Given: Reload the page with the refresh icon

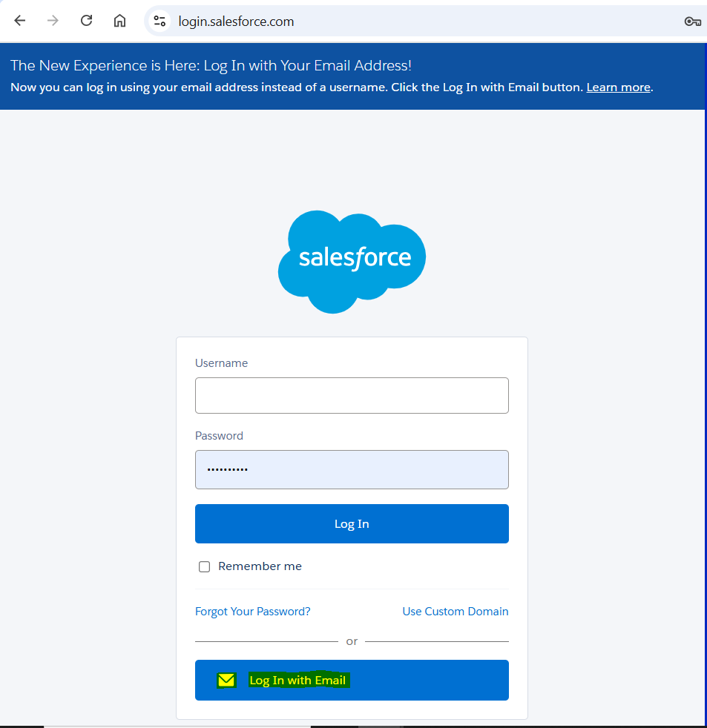Looking at the screenshot, I should [x=86, y=21].
